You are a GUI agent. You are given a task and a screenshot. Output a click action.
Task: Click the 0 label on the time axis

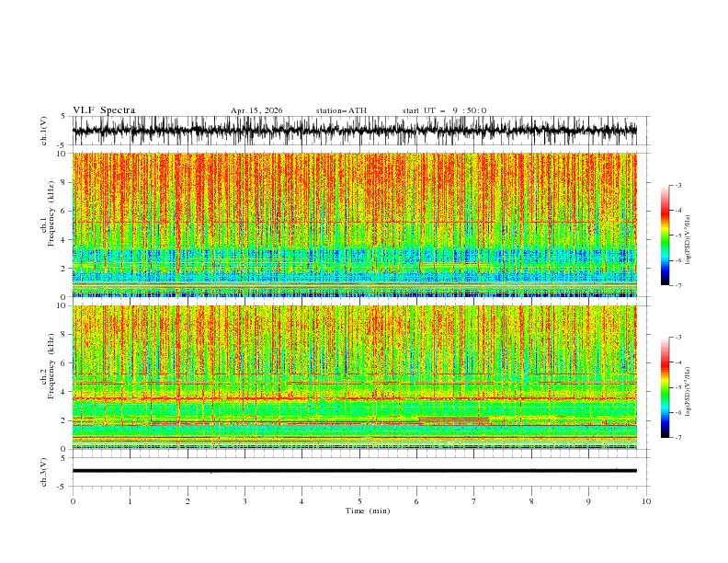pyautogui.click(x=73, y=501)
